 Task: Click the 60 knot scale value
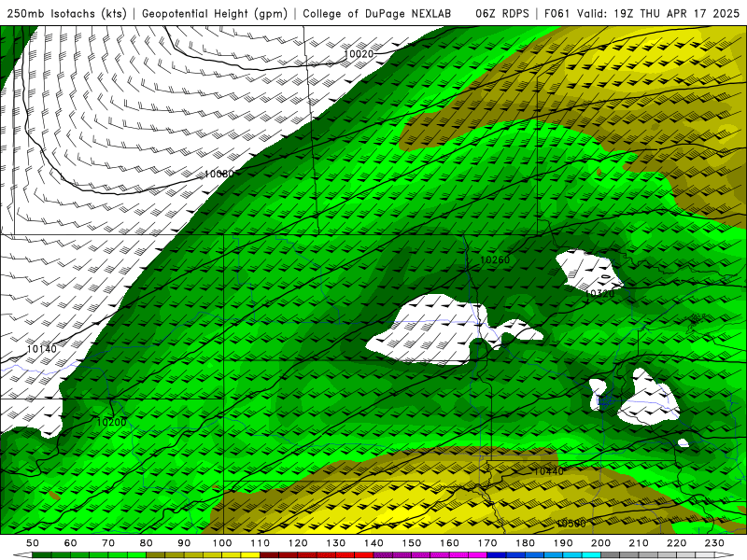(71, 543)
